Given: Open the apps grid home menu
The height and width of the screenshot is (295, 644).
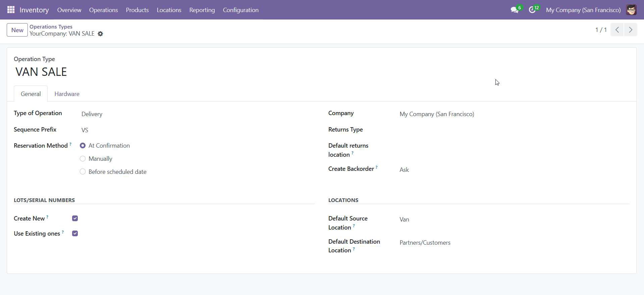Looking at the screenshot, I should (11, 10).
